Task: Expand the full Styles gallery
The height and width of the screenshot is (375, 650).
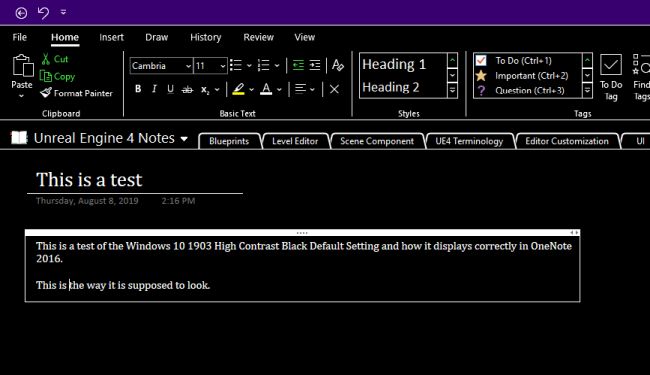Action: click(452, 90)
